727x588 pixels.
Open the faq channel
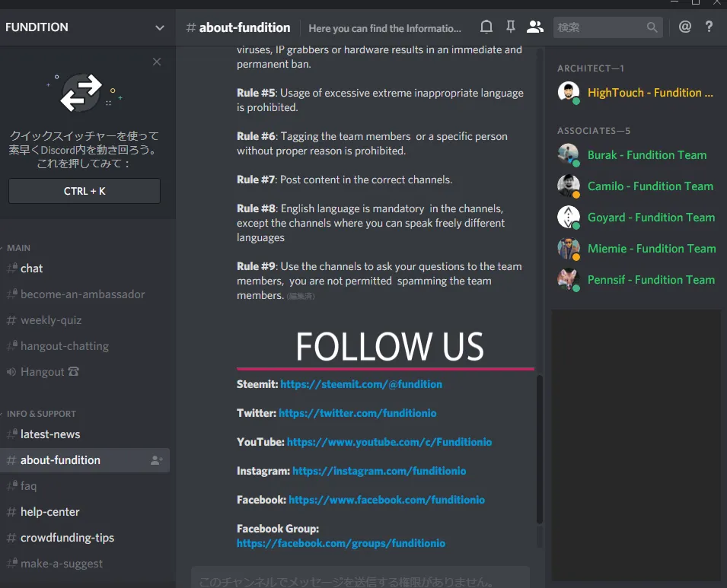coord(84,486)
